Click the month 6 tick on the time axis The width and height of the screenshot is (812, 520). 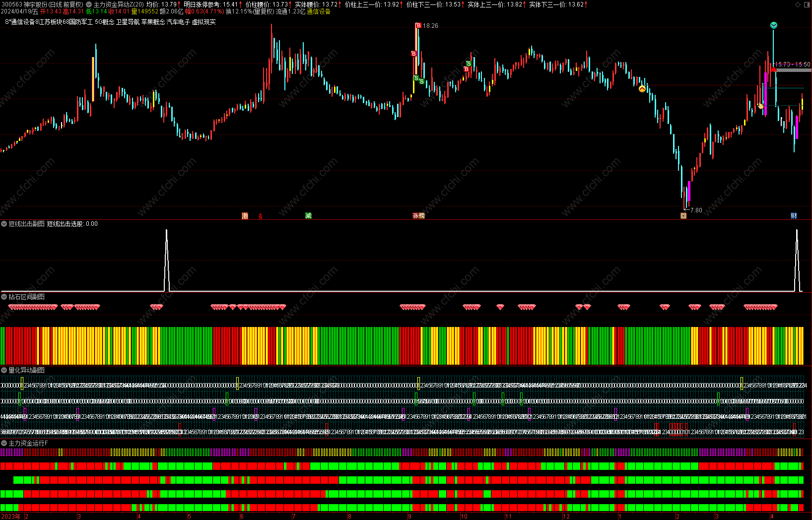click(242, 517)
